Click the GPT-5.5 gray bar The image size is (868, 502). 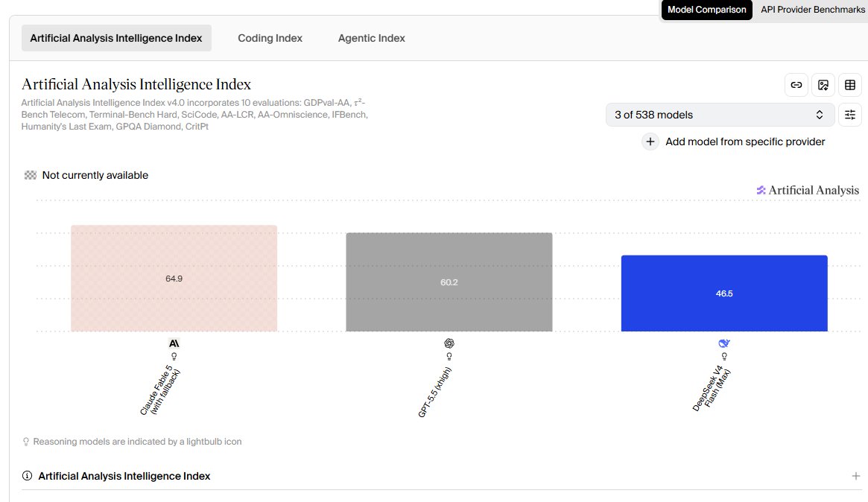(x=449, y=282)
